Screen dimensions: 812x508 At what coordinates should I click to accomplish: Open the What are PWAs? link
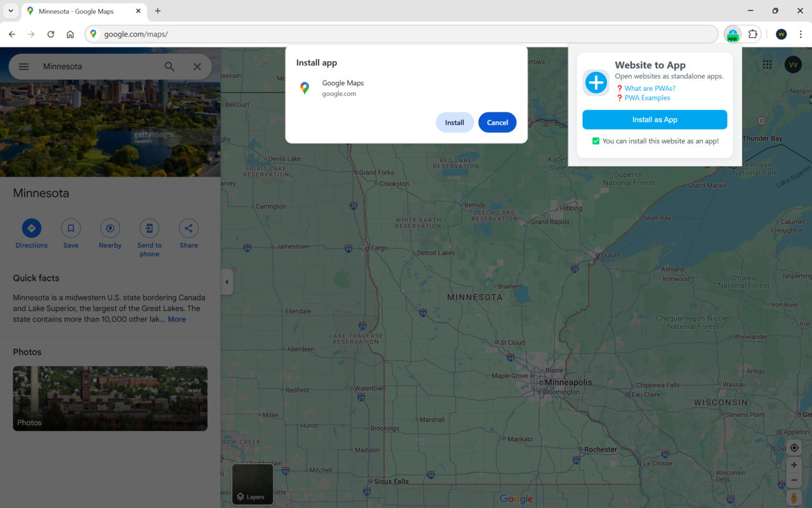click(x=650, y=88)
